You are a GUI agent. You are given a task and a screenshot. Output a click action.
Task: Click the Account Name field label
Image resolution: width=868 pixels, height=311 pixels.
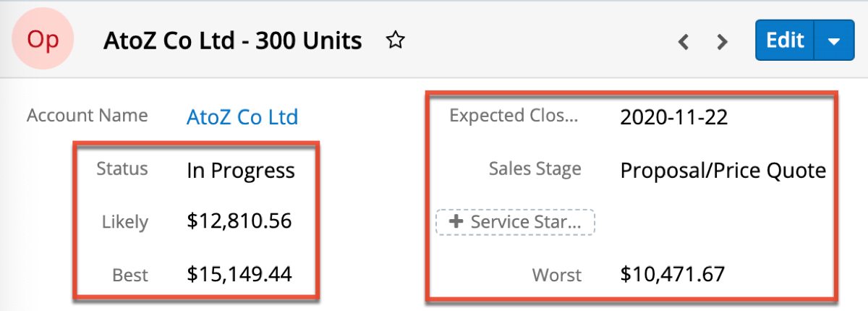point(87,116)
